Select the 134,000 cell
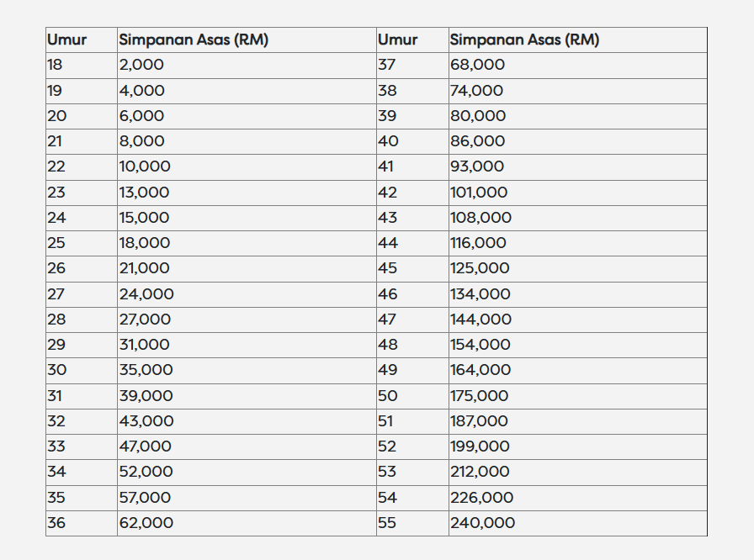This screenshot has height=560, width=754. pyautogui.click(x=578, y=295)
